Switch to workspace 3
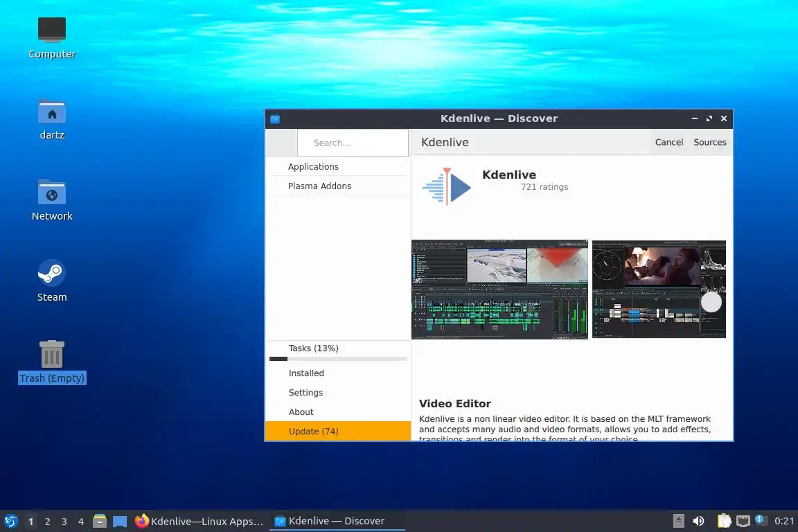The image size is (798, 532). [x=64, y=522]
